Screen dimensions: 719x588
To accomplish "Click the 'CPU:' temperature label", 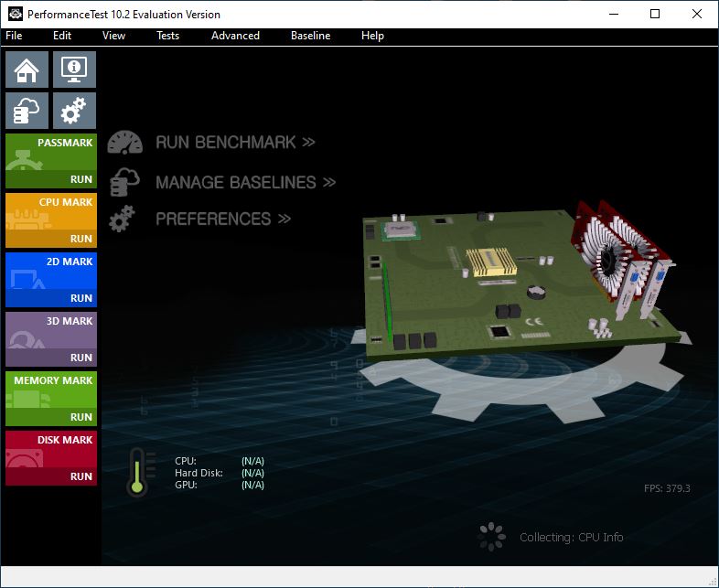I will (x=186, y=461).
